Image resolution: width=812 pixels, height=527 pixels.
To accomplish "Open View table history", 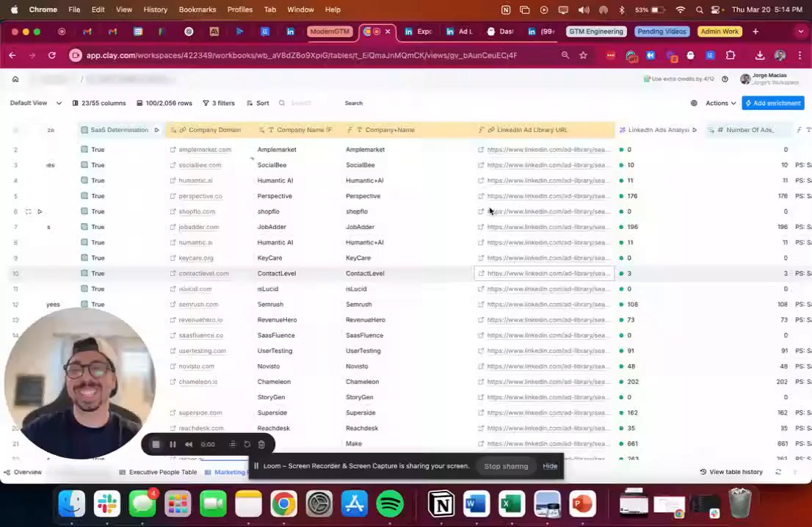I will (731, 472).
